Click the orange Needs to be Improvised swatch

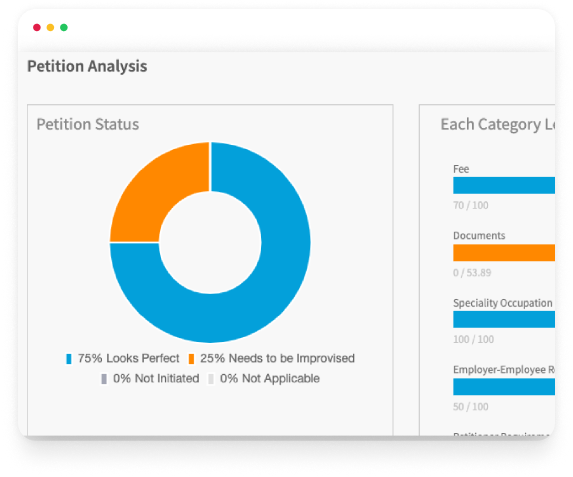point(191,359)
